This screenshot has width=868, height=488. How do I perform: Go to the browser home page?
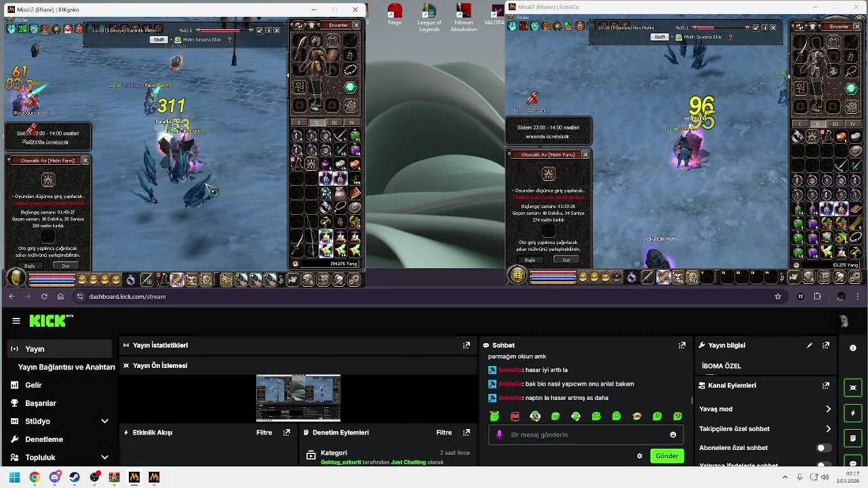pos(60,297)
